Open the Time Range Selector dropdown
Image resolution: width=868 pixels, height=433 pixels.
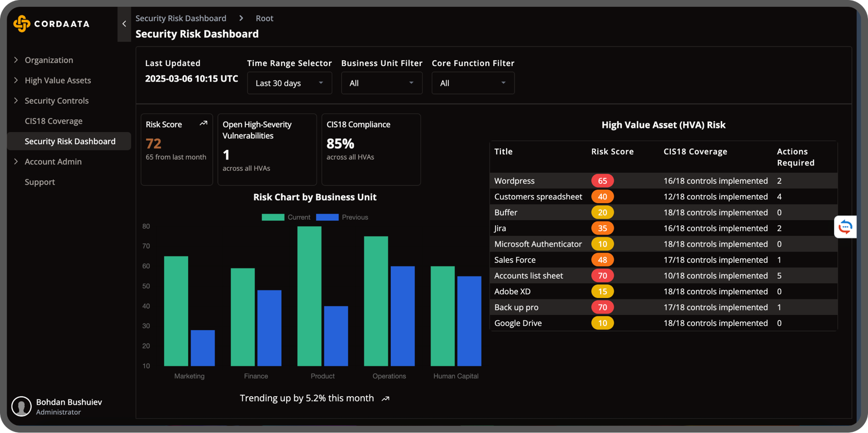[x=289, y=83]
